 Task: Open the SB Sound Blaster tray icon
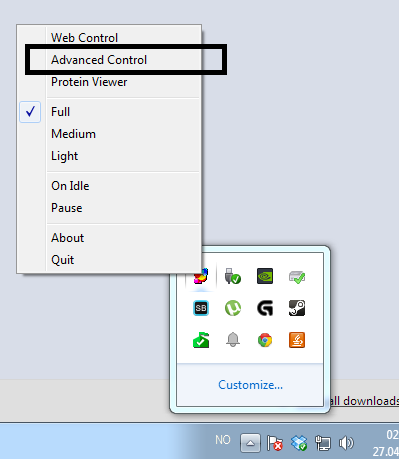click(x=201, y=308)
